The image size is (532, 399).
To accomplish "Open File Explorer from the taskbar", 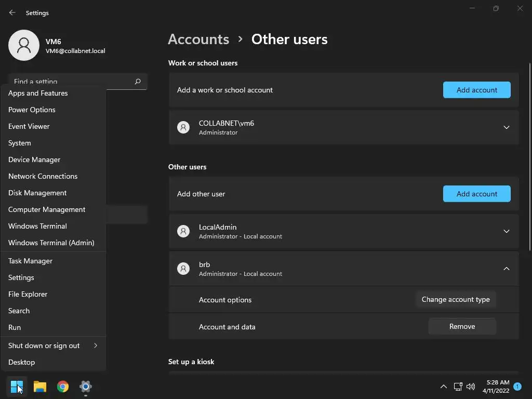I will tap(40, 387).
